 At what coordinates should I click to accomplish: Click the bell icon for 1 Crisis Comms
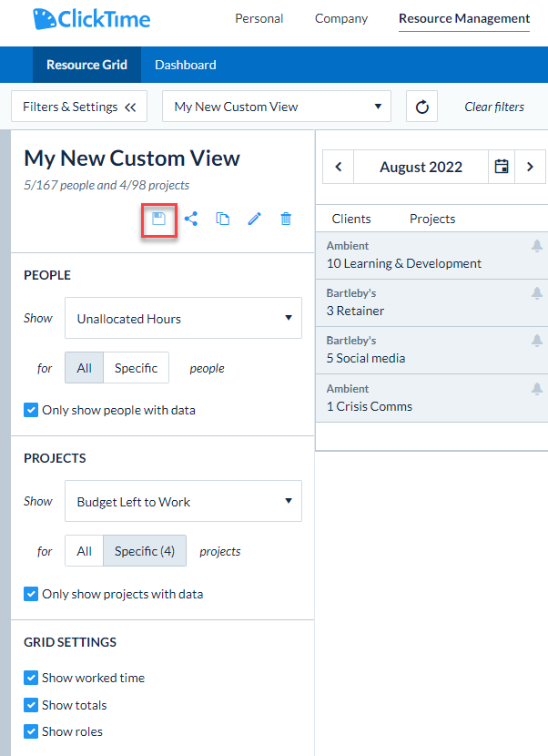tap(537, 389)
